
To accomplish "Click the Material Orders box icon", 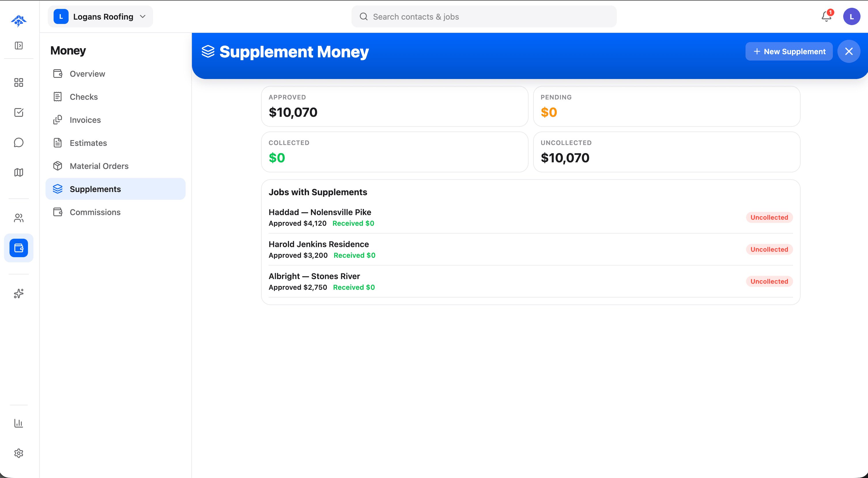I will (58, 166).
